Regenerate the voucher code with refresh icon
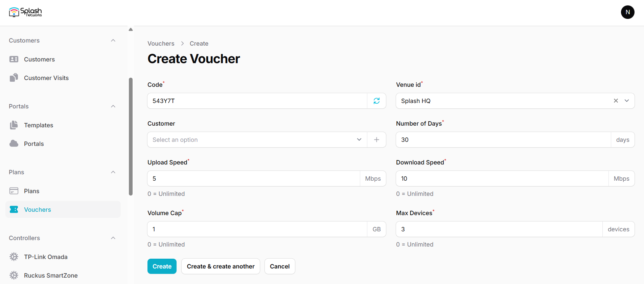Screen dimensions: 644x284 coord(376,101)
